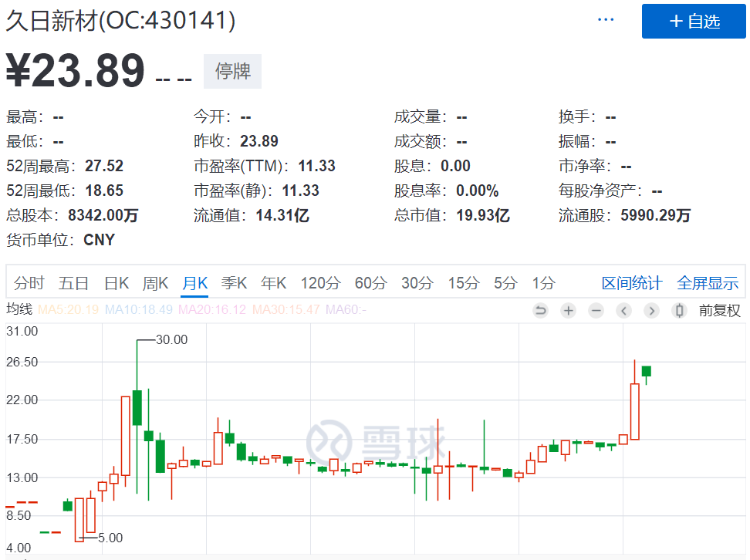The height and width of the screenshot is (560, 750).
Task: Click the stock title 久日新材(OC:430141)
Action: [120, 21]
